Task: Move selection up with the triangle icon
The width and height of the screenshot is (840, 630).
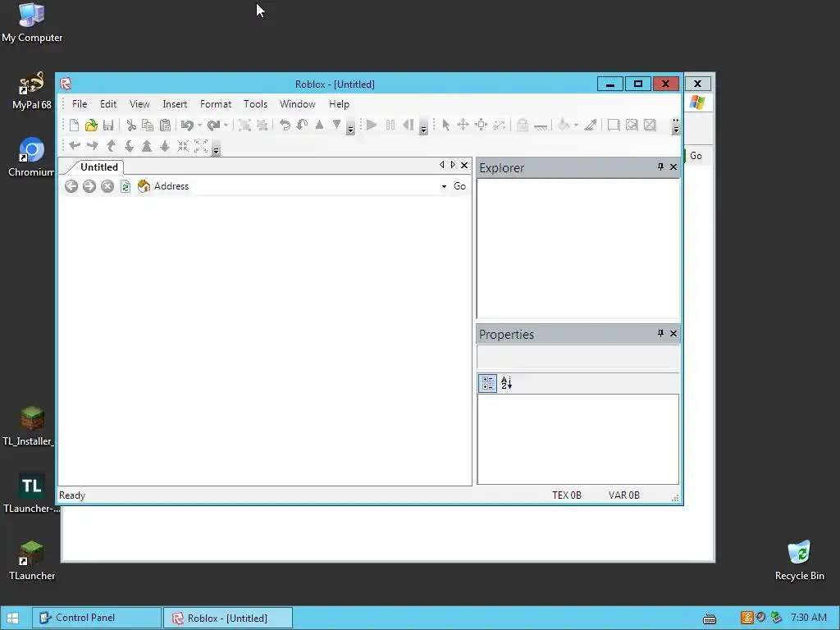Action: [x=319, y=125]
